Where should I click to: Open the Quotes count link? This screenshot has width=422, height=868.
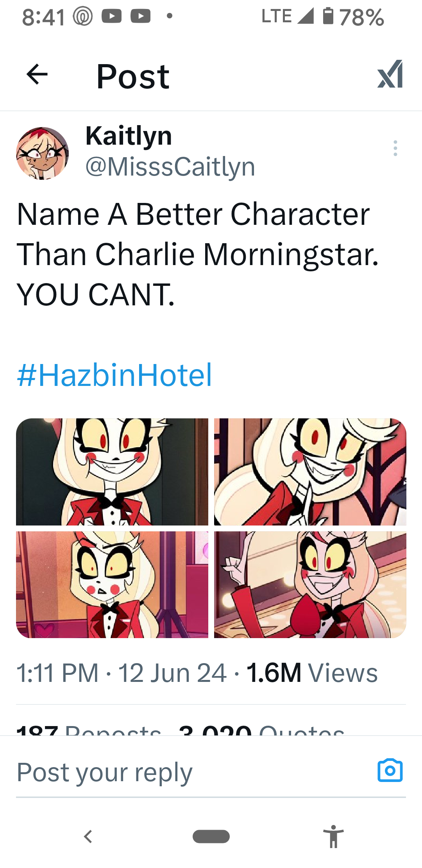(x=261, y=730)
